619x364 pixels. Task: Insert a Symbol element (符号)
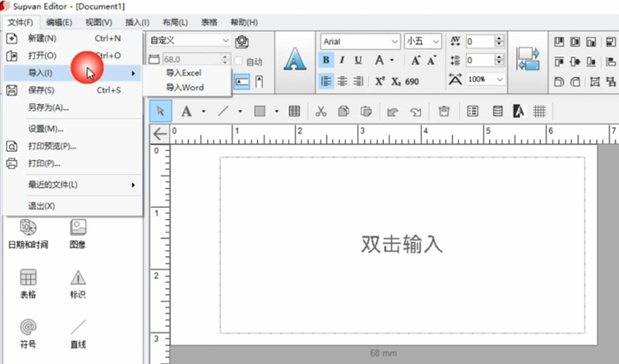pyautogui.click(x=27, y=333)
